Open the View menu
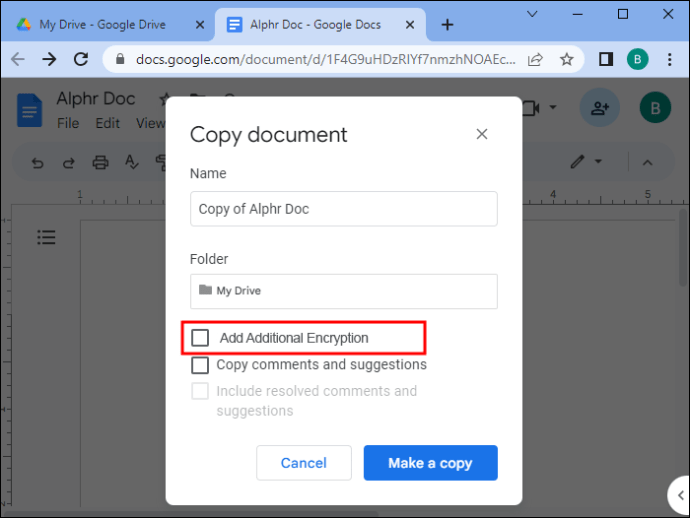Screen dimensions: 690x518 click(x=150, y=123)
